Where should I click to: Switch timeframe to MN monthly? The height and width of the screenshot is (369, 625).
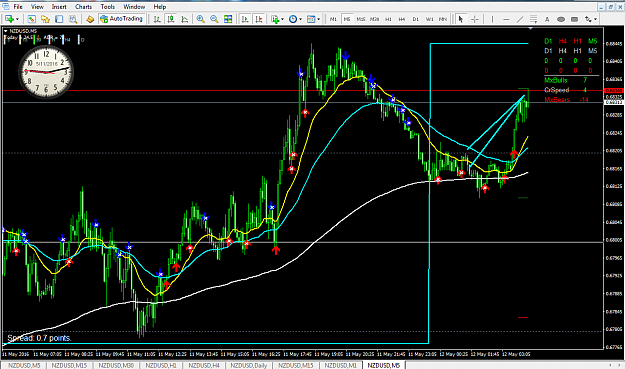443,19
